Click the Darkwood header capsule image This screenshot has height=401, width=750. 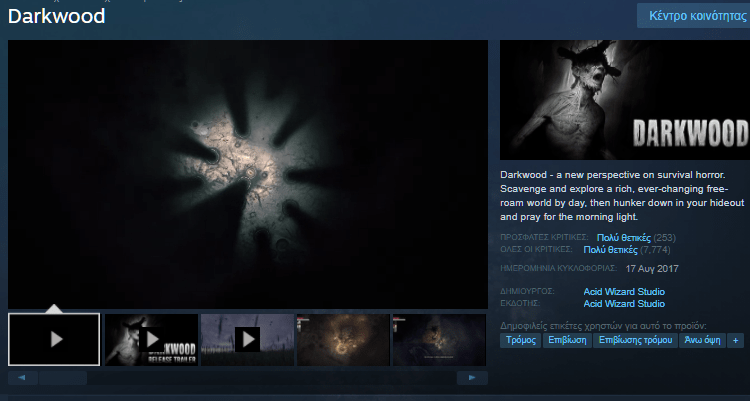point(625,100)
